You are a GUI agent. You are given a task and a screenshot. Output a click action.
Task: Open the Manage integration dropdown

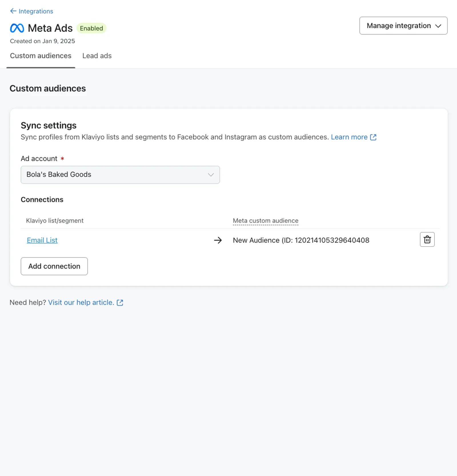(403, 26)
